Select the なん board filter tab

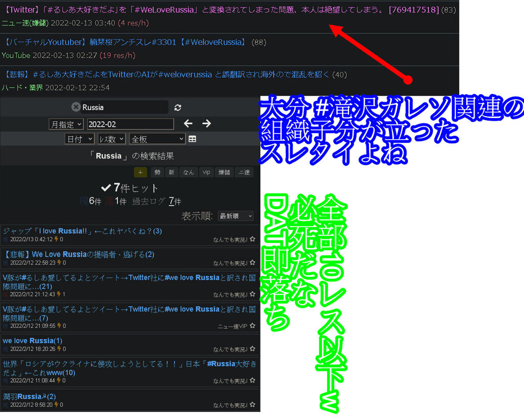(x=188, y=172)
